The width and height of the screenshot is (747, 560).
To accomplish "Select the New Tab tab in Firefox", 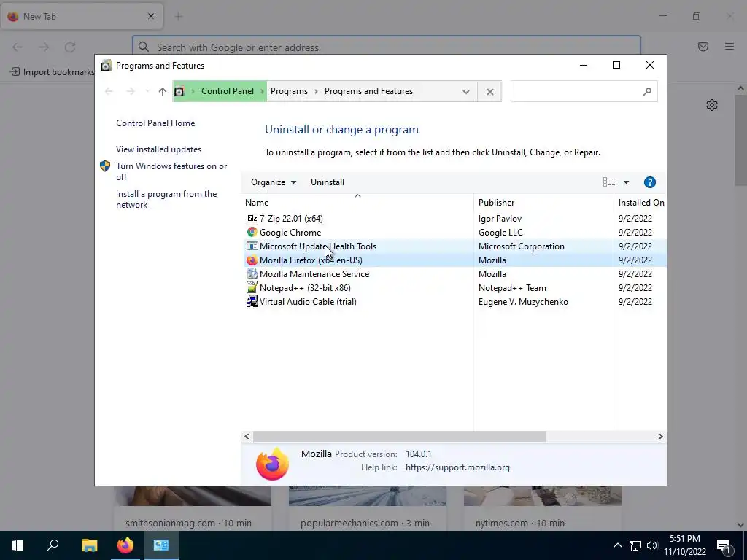I will pos(82,17).
